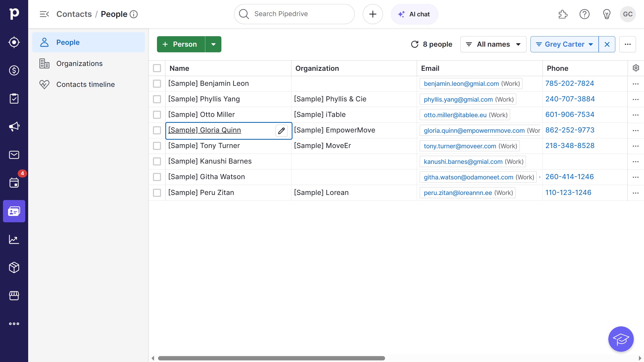Click the refresh icon beside 8 people

(415, 44)
